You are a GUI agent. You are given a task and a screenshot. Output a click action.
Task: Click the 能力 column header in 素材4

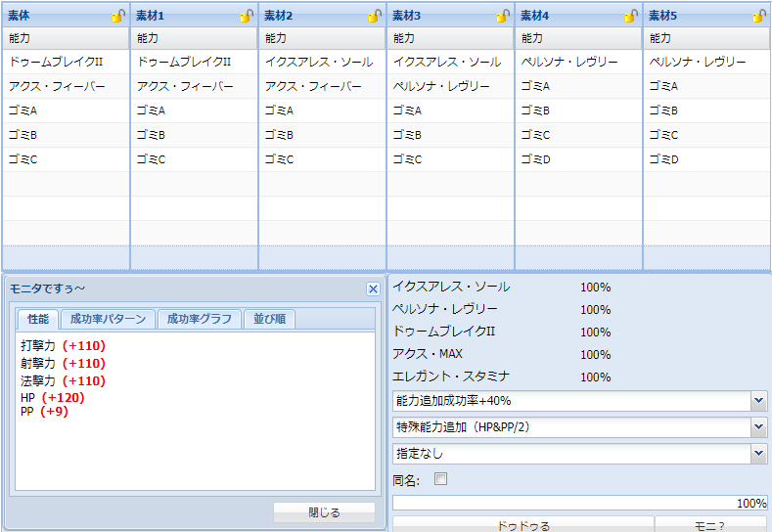(578, 38)
